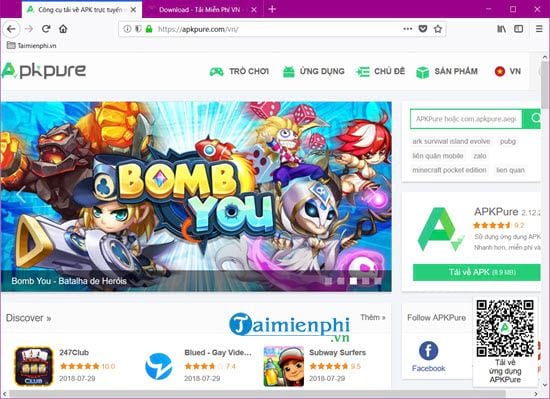Bookmark this page with the star icon
550x399 pixels.
point(438,29)
